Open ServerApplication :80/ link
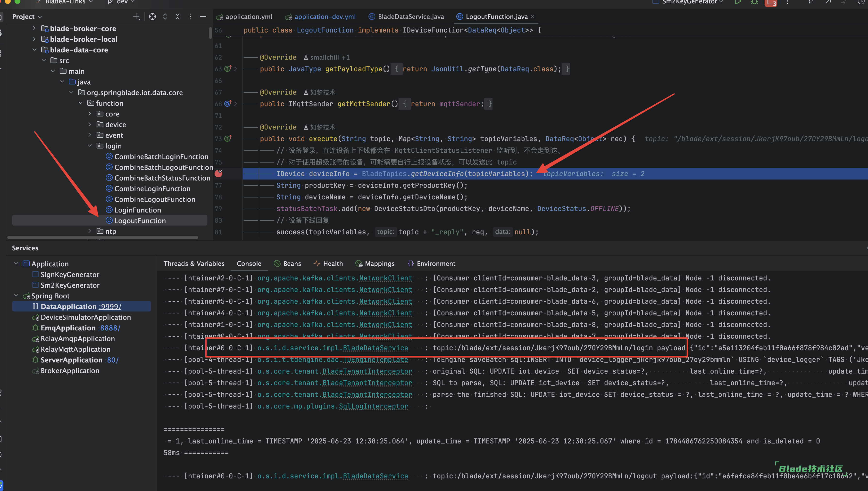Viewport: 868px width, 491px height. (112, 360)
